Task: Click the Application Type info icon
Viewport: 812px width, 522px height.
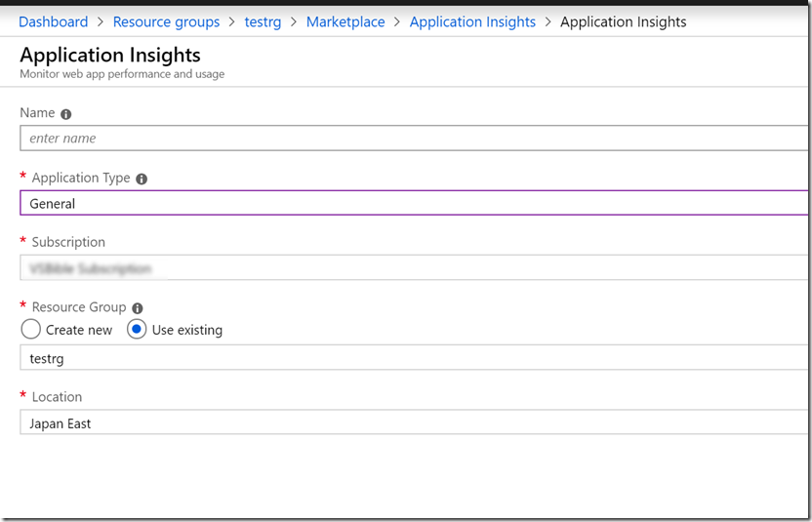Action: 142,180
